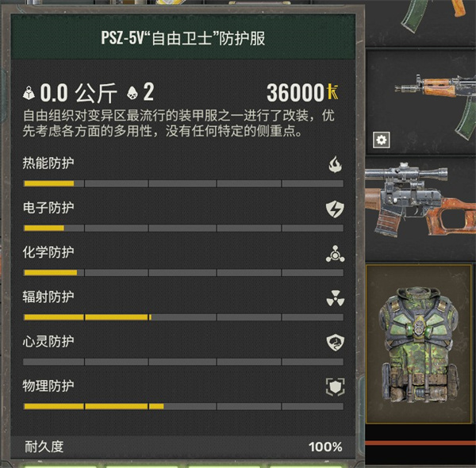Click the PSZ-5V armor title header
Image resolution: width=476 pixels, height=468 pixels.
(x=183, y=39)
